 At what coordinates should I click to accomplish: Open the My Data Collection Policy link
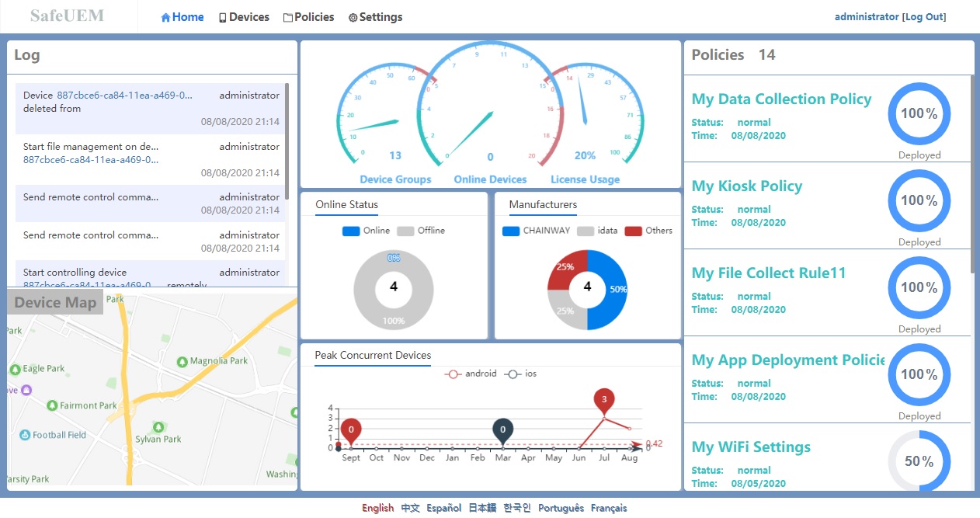(781, 99)
